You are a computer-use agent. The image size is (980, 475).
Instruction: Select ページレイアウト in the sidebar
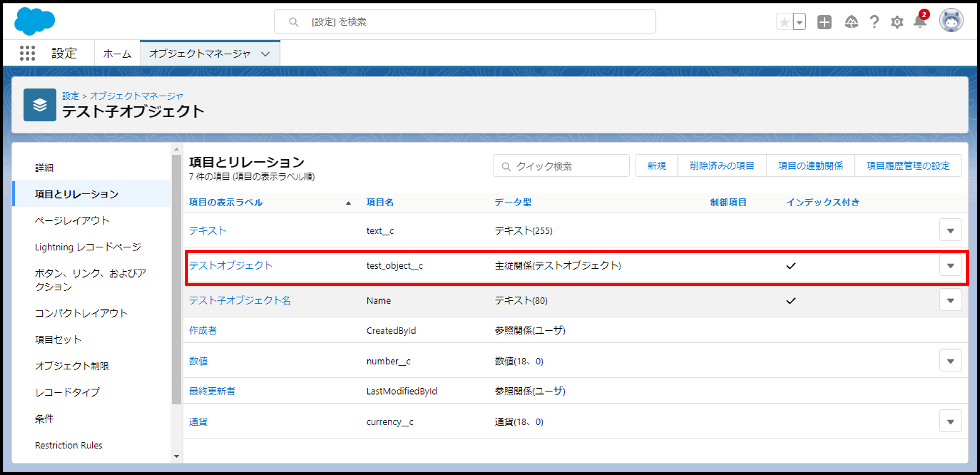[x=72, y=220]
